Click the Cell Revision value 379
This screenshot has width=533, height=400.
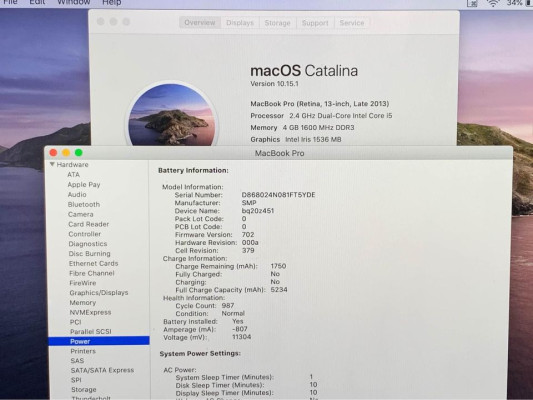248,250
